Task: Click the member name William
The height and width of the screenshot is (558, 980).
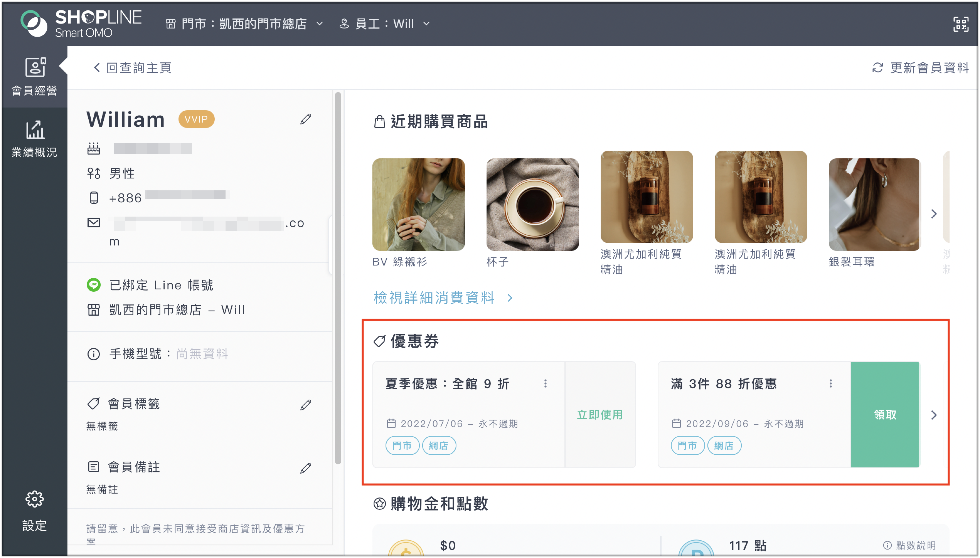Action: [x=126, y=119]
